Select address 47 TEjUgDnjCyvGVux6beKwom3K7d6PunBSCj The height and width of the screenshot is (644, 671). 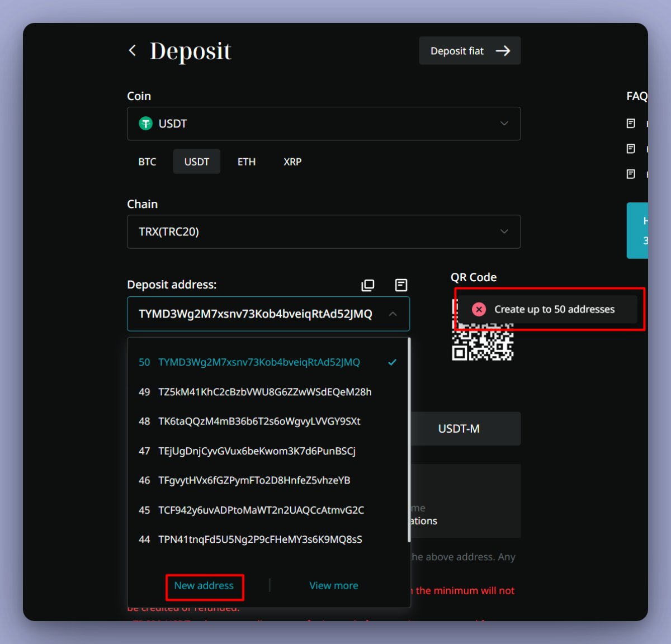coord(268,451)
